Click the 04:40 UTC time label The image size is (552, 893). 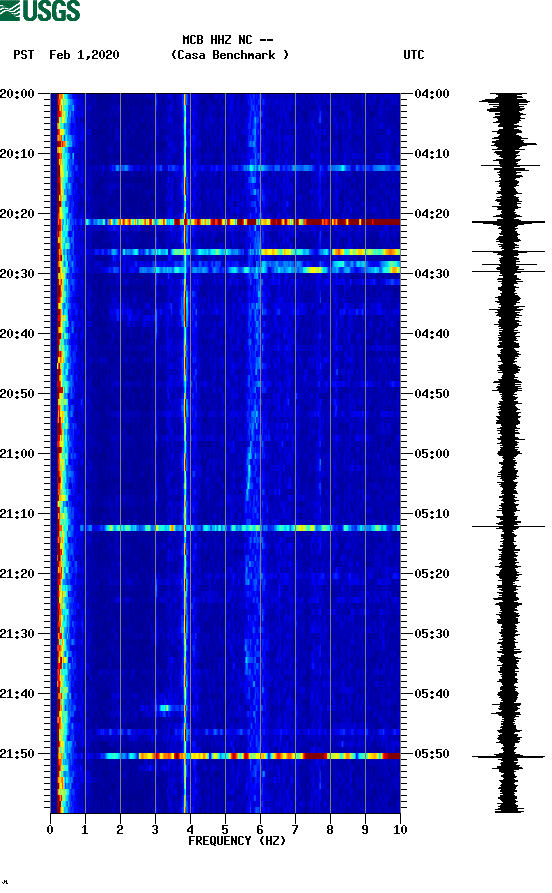point(432,334)
